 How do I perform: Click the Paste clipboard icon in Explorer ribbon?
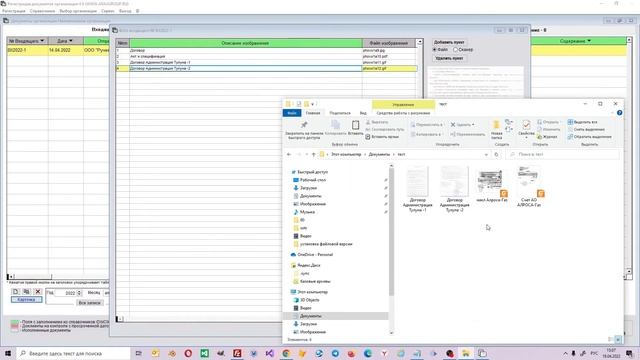(356, 125)
